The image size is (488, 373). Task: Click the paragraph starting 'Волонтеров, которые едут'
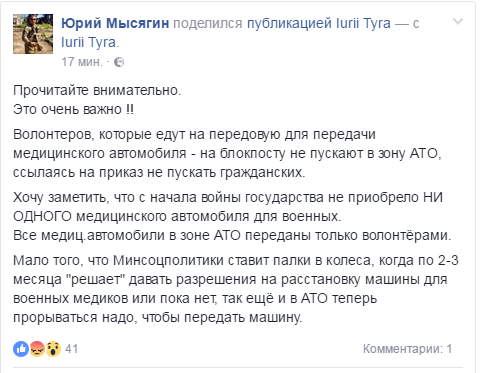pos(227,153)
